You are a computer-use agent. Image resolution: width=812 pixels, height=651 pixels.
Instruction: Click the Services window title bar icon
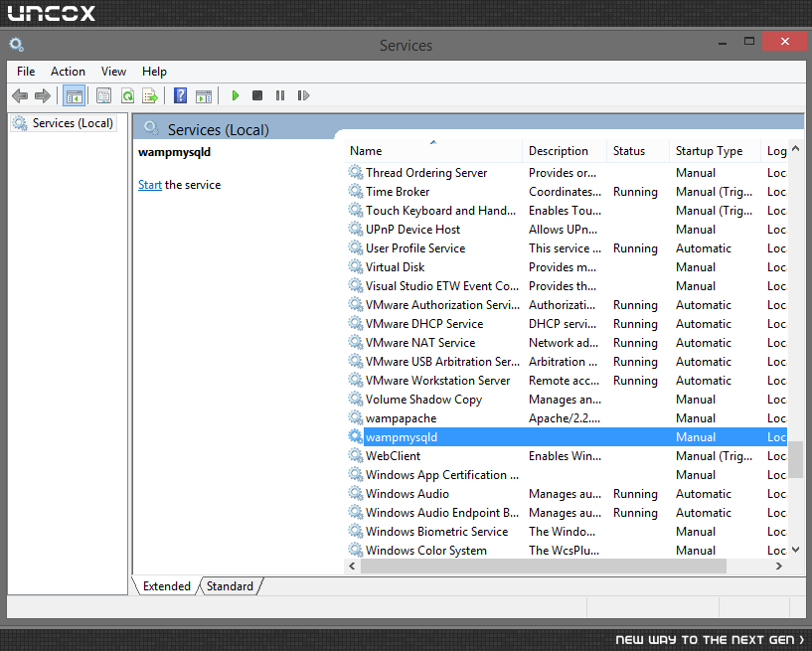(17, 45)
